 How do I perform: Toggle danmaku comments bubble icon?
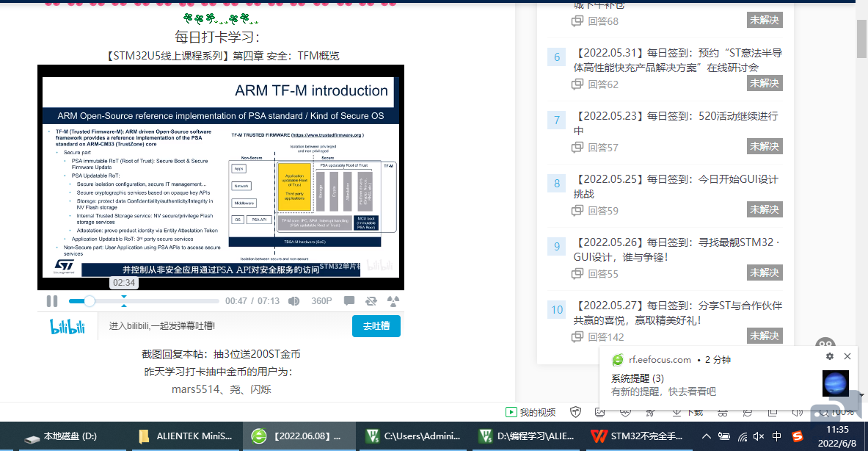pos(349,301)
